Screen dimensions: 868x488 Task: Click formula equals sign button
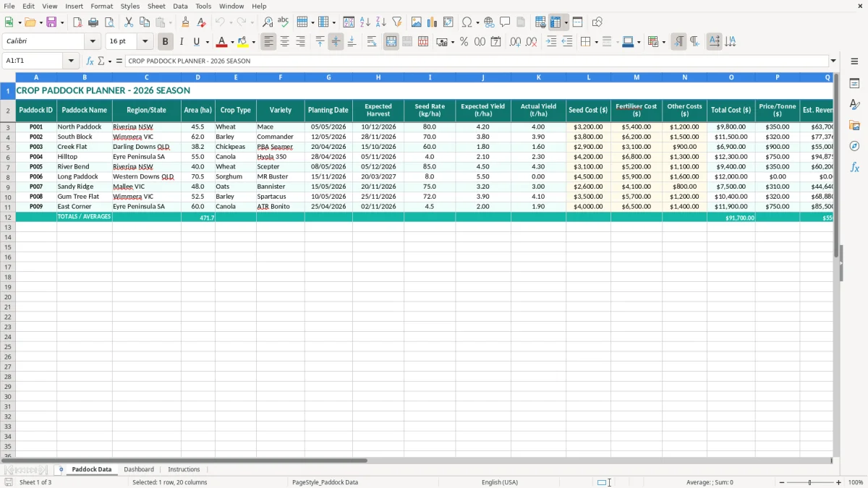click(119, 61)
